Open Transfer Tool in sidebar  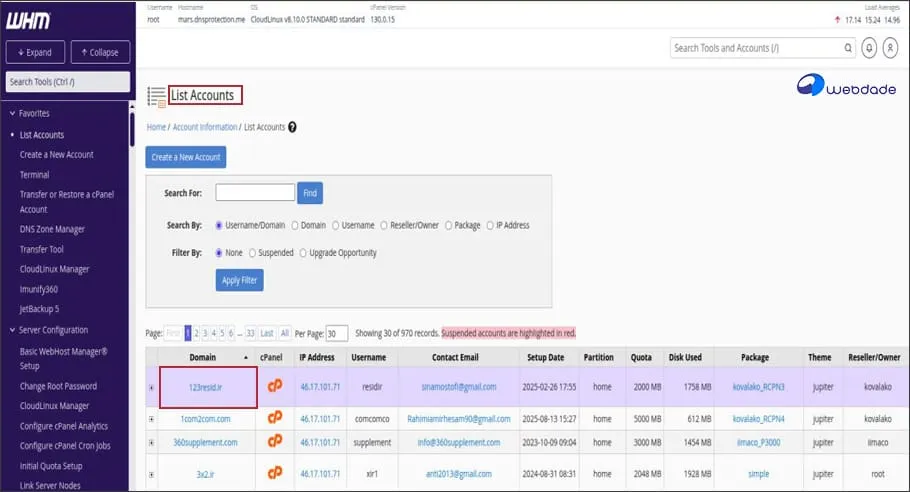(41, 249)
